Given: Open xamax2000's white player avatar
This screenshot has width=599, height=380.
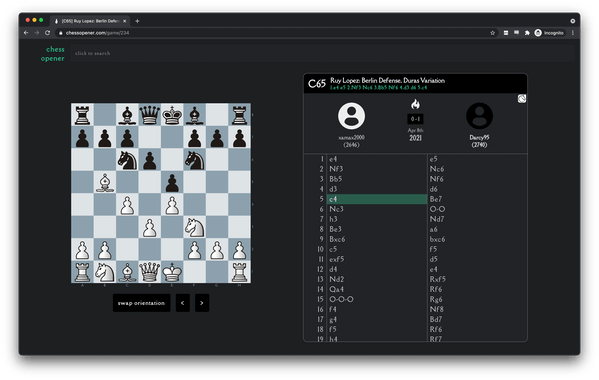Looking at the screenshot, I should pos(351,116).
